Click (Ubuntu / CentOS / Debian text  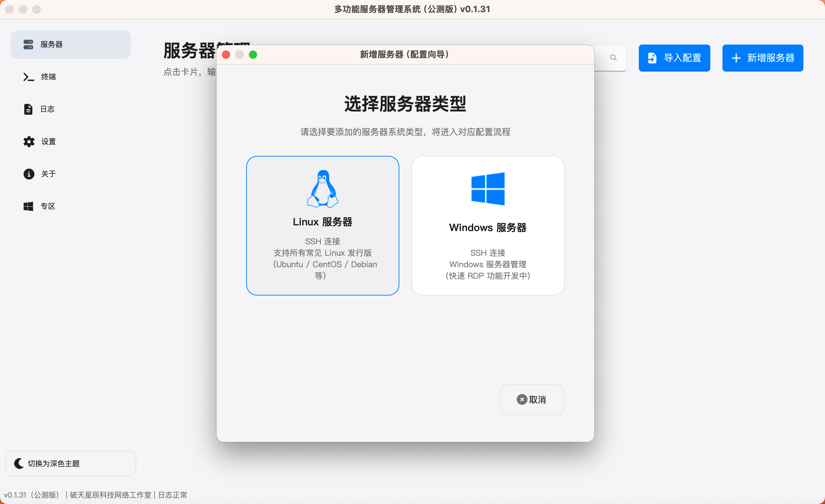[325, 264]
